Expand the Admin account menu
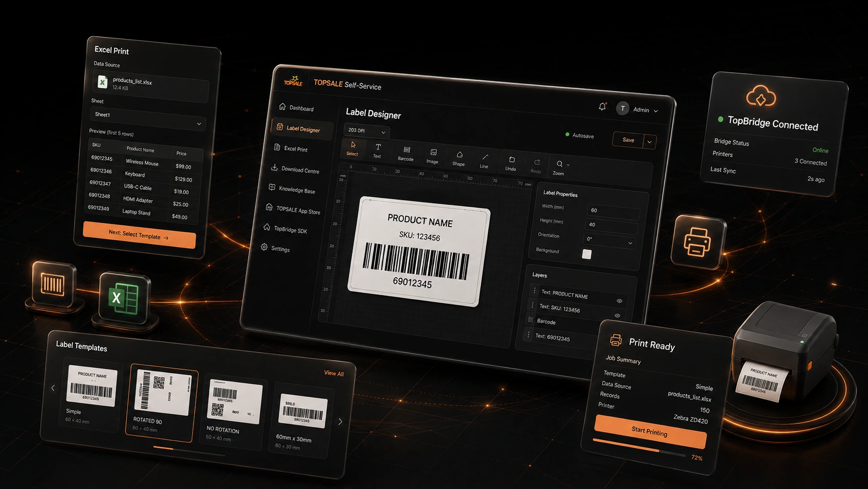The image size is (868, 489). click(x=656, y=111)
